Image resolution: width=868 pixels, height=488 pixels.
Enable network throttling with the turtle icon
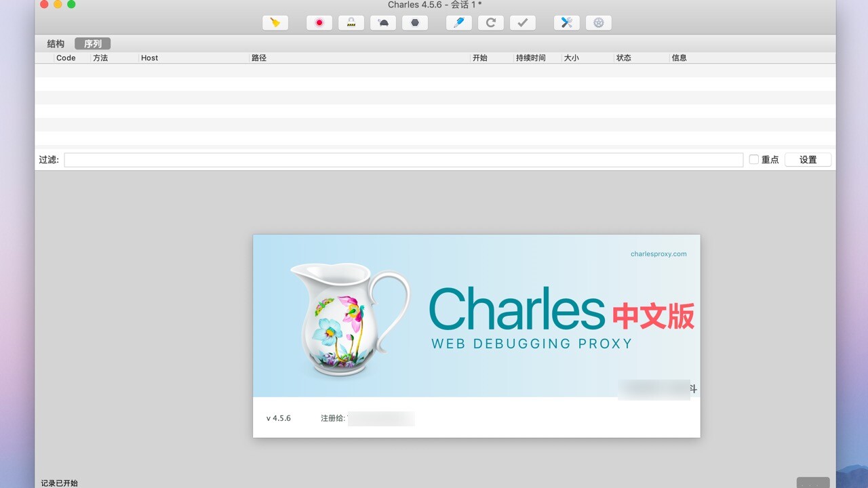383,22
